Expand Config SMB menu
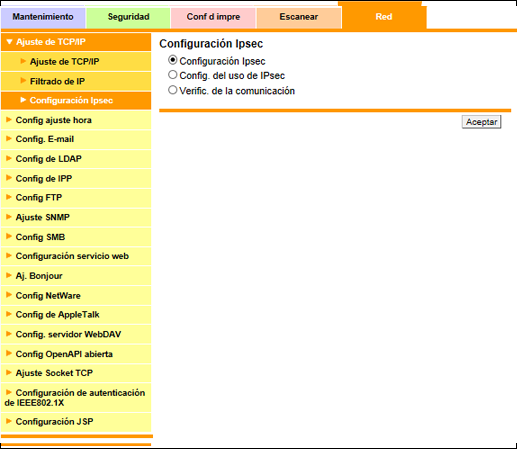The image size is (517, 449). (76, 237)
